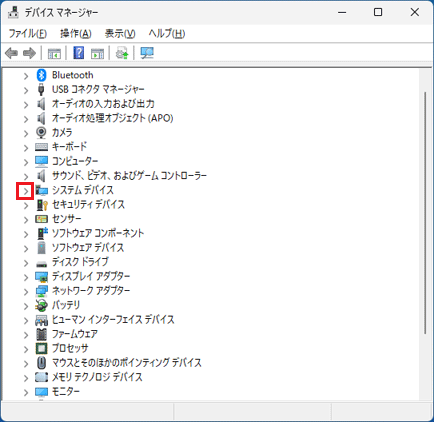Select the ファームウェア label
Image resolution: width=434 pixels, height=422 pixels.
75,334
